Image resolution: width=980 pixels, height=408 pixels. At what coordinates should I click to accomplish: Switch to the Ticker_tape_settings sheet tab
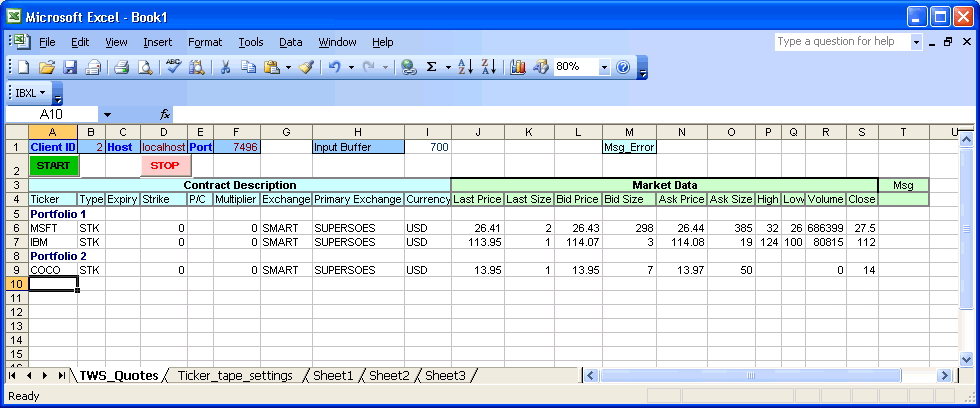[x=235, y=376]
